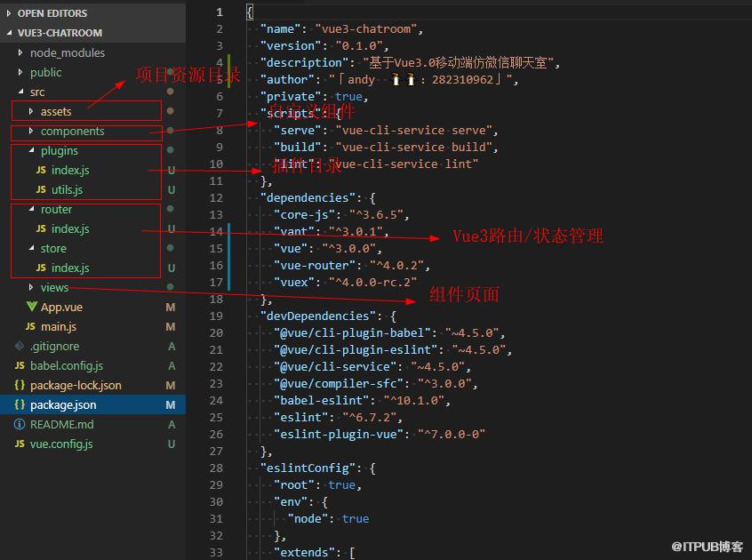752x560 pixels.
Task: Click the "name": "vue3-chatroom" line
Action: (x=341, y=28)
